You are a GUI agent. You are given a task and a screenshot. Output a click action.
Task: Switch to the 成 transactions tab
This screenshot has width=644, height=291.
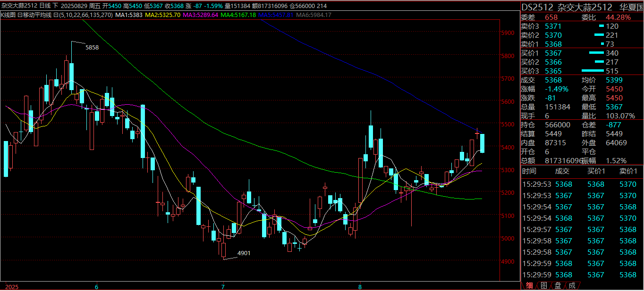[572, 285]
